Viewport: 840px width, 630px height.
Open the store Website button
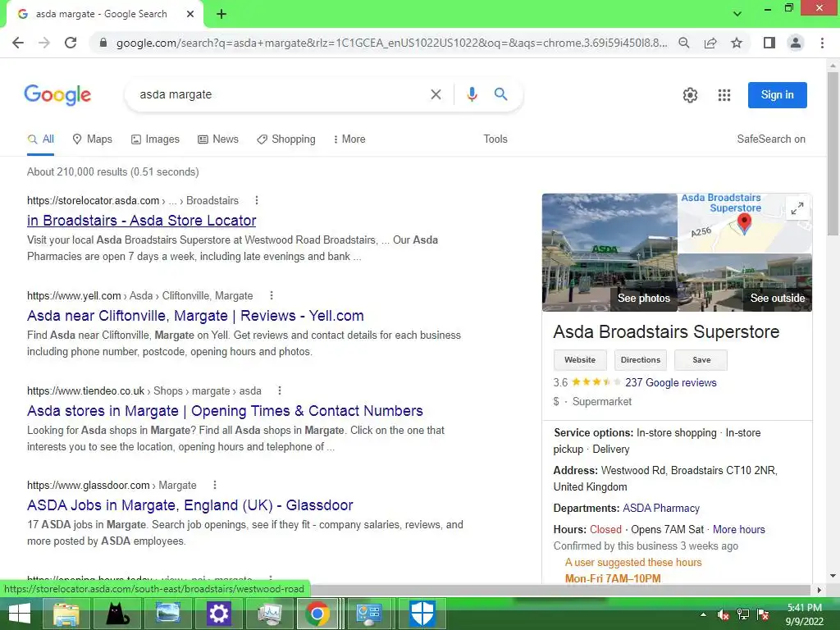[580, 360]
